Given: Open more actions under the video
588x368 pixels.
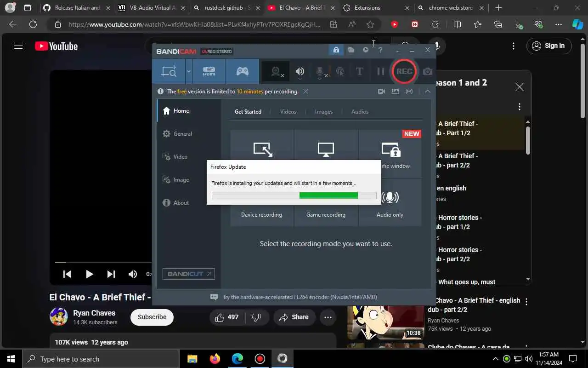Looking at the screenshot, I should (x=328, y=317).
